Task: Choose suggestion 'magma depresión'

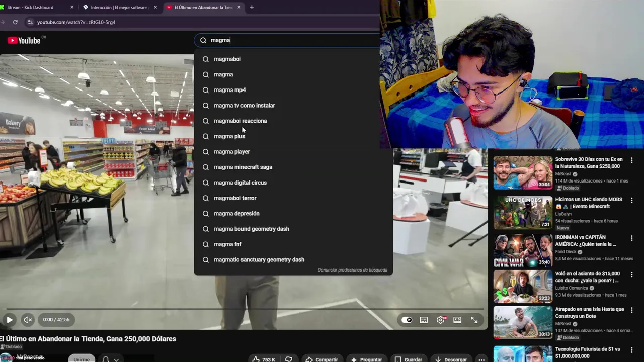Action: click(293, 214)
